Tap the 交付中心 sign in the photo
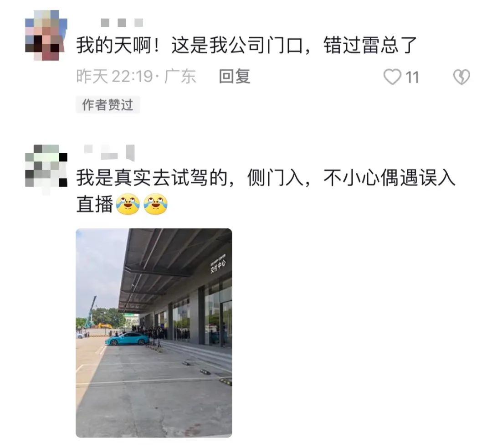Screen dimensions: 492x448 [x=218, y=265]
